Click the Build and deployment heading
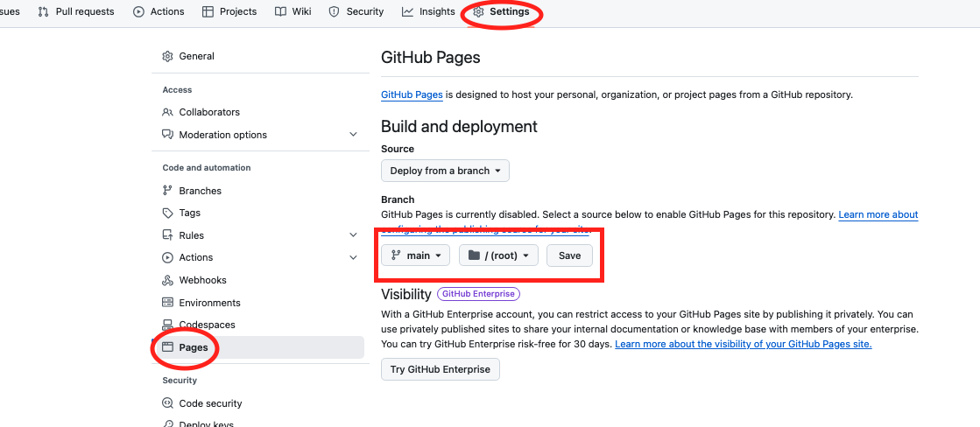This screenshot has height=427, width=980. click(x=460, y=126)
